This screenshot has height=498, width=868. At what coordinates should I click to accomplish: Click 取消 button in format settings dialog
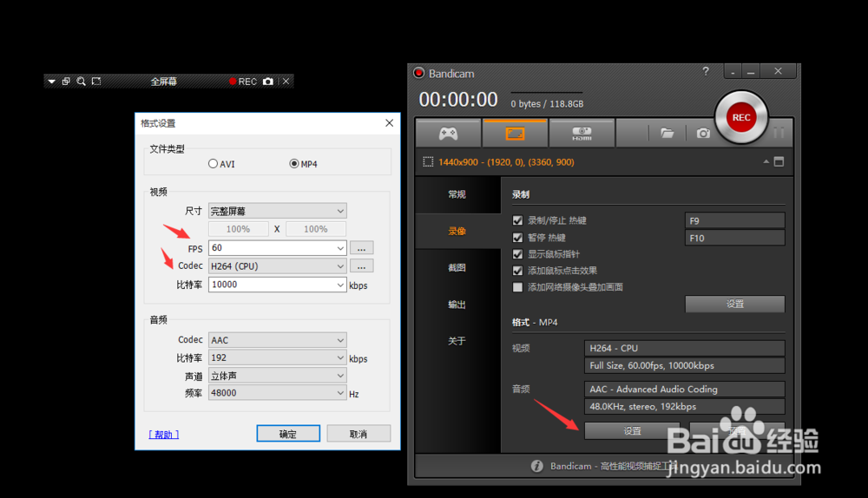[x=358, y=434]
